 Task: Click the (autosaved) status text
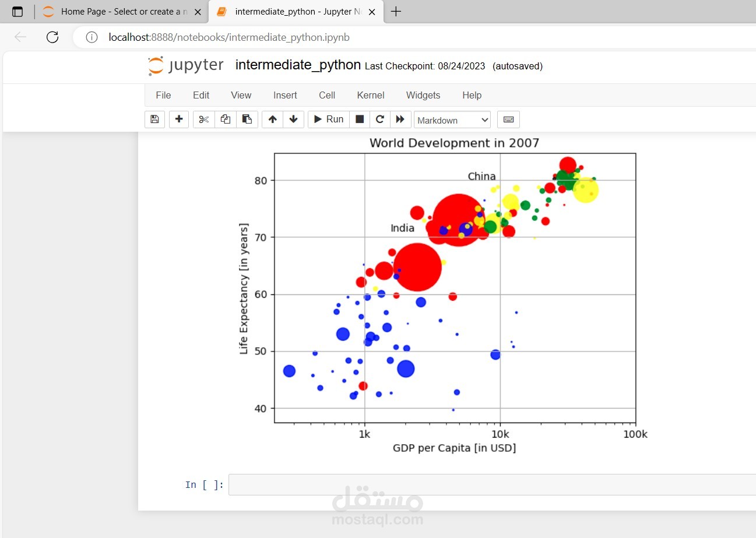[x=518, y=66]
